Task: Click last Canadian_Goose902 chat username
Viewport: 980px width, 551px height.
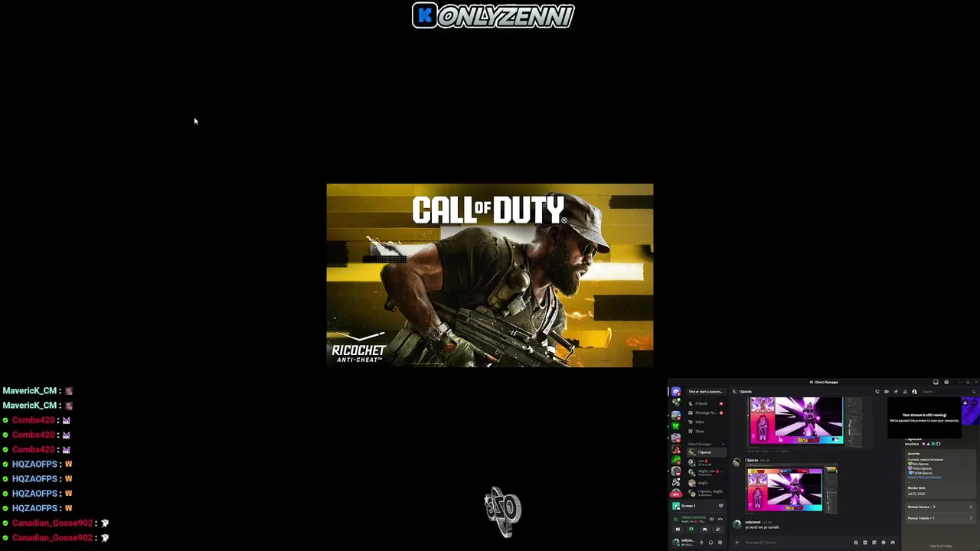Action: pyautogui.click(x=52, y=538)
